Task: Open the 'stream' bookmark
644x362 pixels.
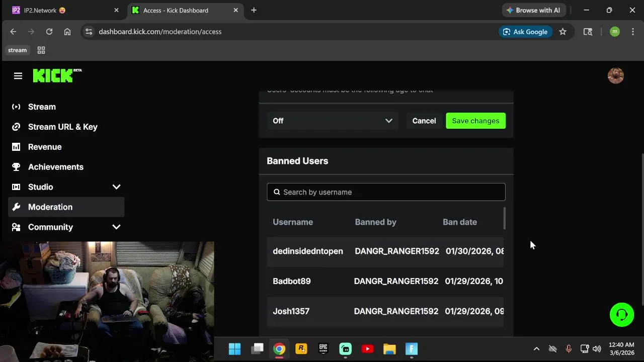Action: [x=17, y=50]
